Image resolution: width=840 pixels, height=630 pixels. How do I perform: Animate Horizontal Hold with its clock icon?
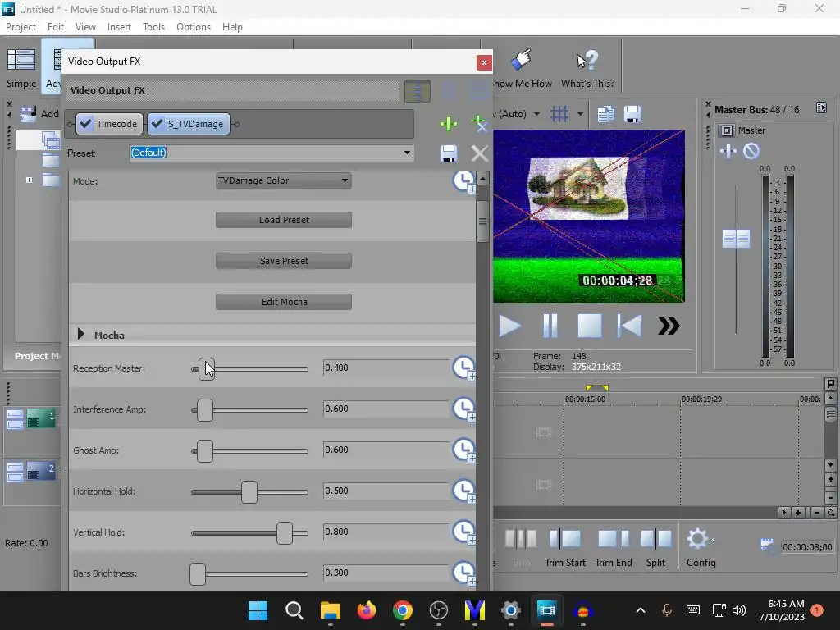tap(464, 491)
